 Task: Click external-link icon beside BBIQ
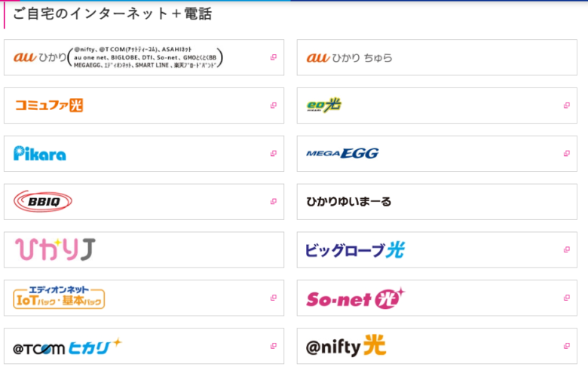coord(274,201)
